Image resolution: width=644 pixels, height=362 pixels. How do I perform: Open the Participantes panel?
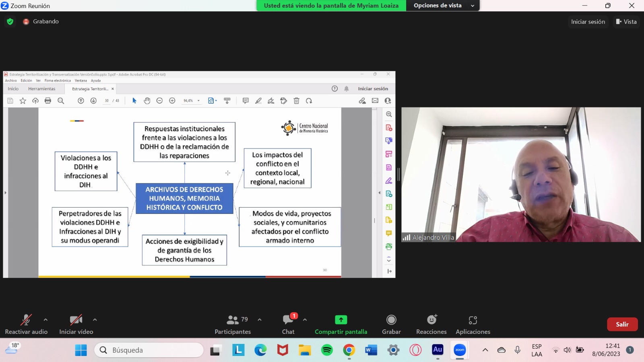pos(233,324)
